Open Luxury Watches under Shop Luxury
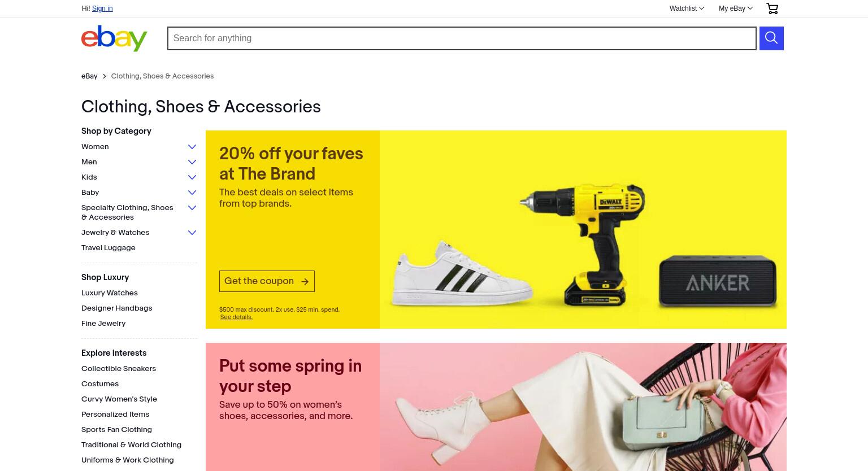 110,293
